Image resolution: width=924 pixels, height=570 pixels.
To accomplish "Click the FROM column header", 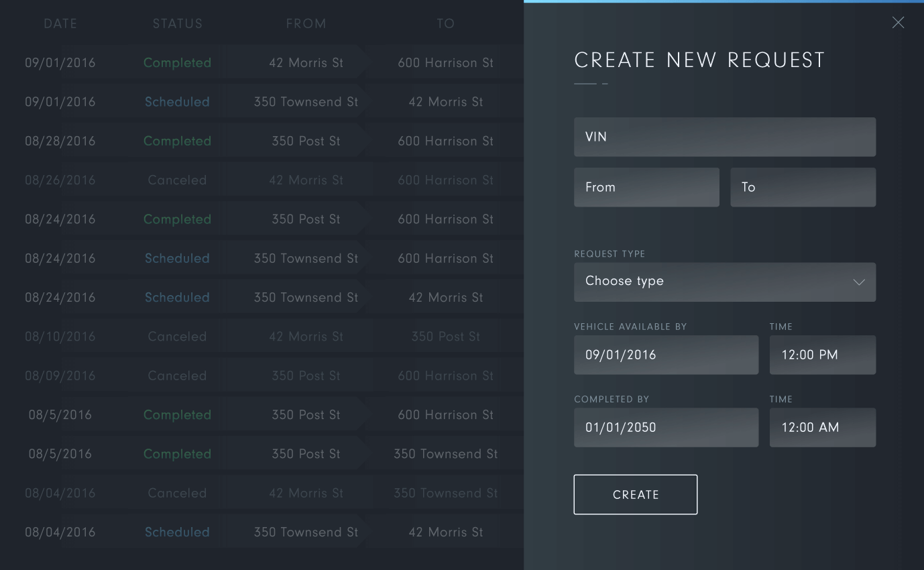I will (x=306, y=23).
